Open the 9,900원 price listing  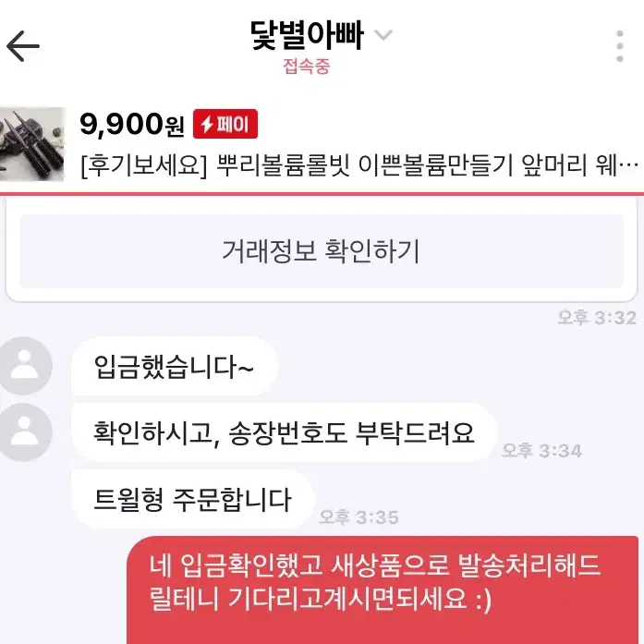point(132,124)
